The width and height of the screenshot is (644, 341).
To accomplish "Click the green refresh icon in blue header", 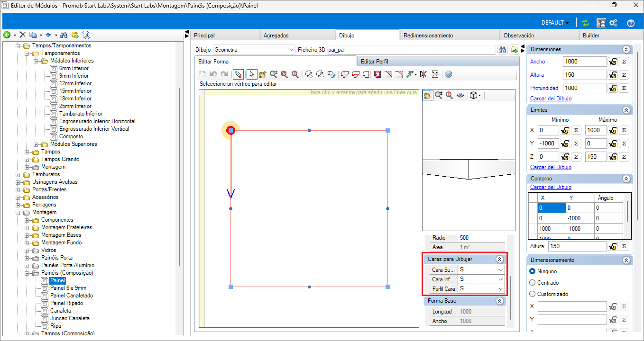I will (585, 23).
